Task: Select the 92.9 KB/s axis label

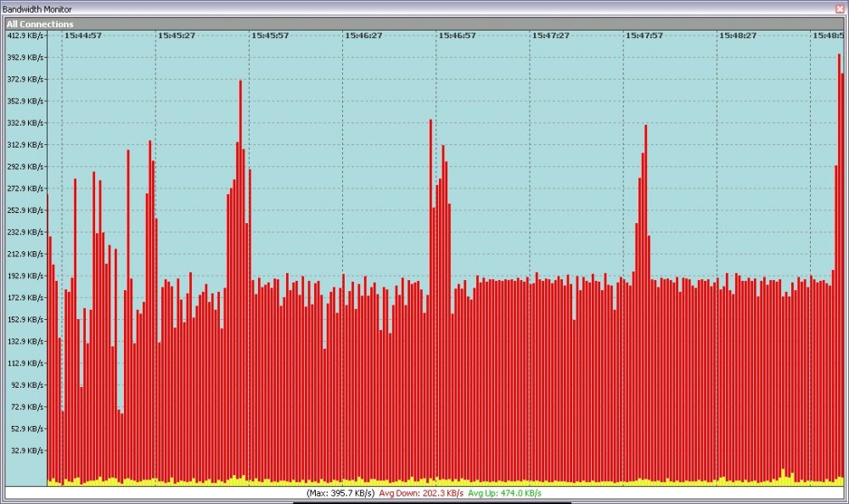Action: (x=26, y=385)
